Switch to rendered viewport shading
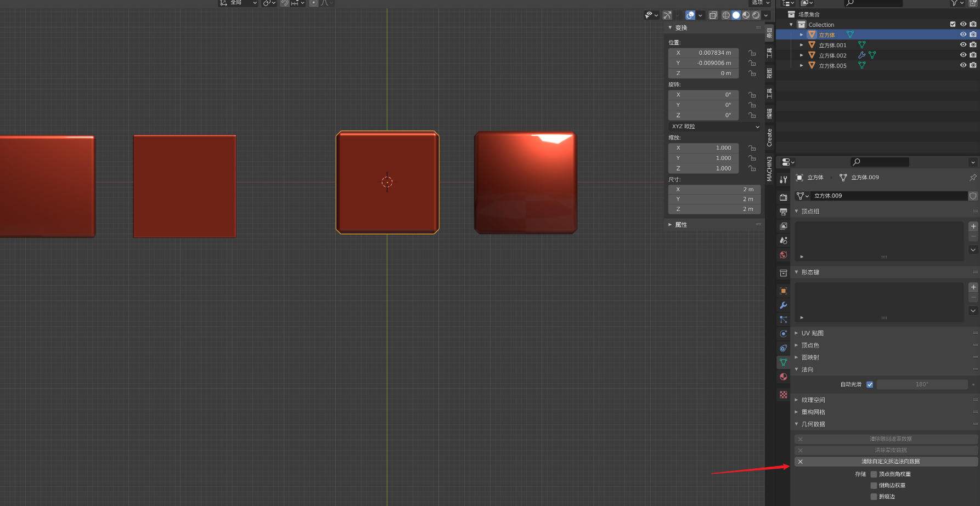This screenshot has width=980, height=506. 756,15
